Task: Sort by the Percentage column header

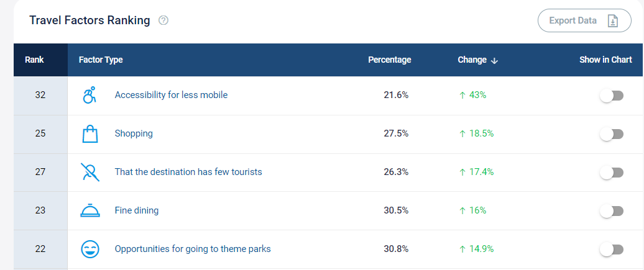Action: pyautogui.click(x=389, y=60)
